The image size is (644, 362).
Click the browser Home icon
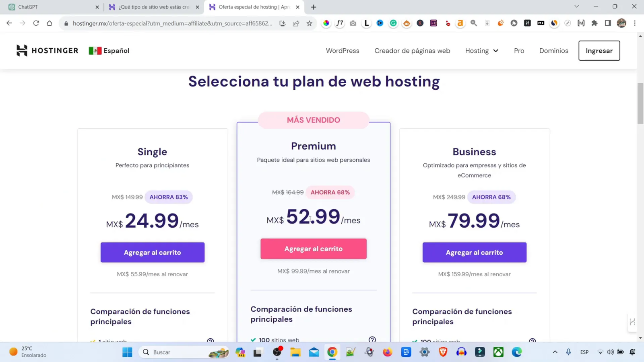[50, 23]
